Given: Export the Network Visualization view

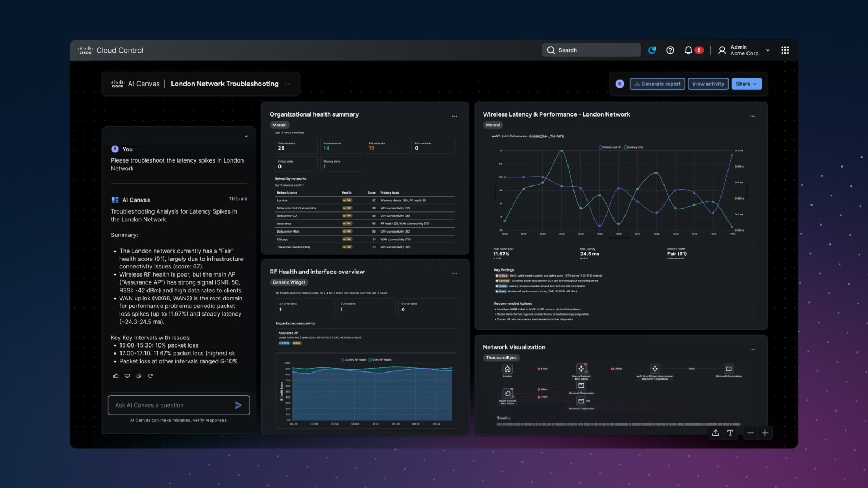Looking at the screenshot, I should [x=716, y=433].
